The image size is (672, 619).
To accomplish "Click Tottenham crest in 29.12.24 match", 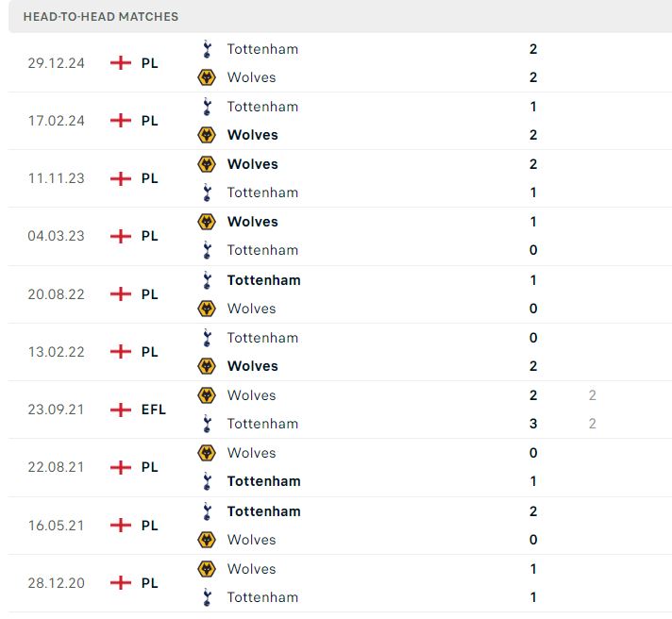I will [x=207, y=49].
